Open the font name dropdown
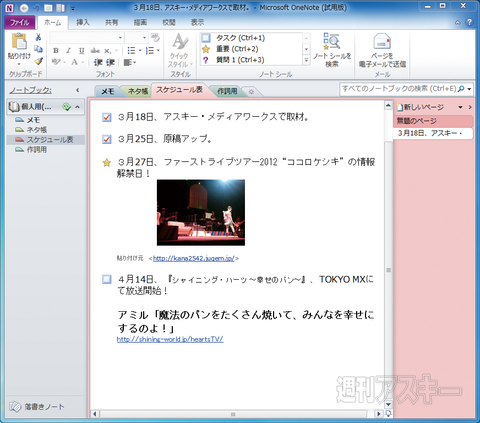 click(120, 38)
